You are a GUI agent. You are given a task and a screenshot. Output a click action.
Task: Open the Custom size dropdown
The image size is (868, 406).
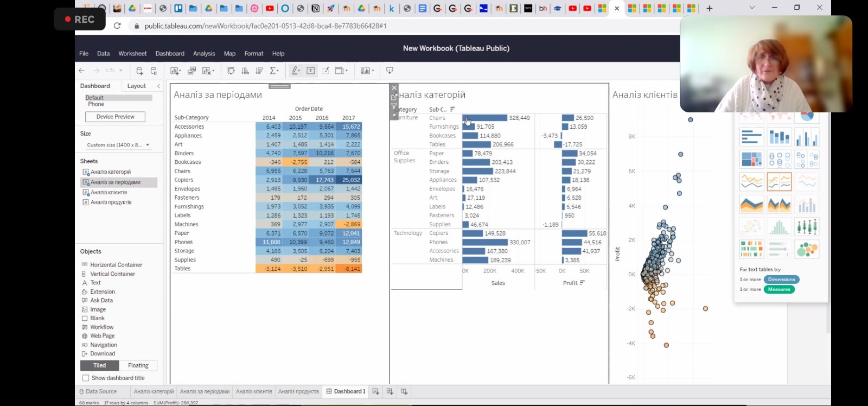coord(148,145)
